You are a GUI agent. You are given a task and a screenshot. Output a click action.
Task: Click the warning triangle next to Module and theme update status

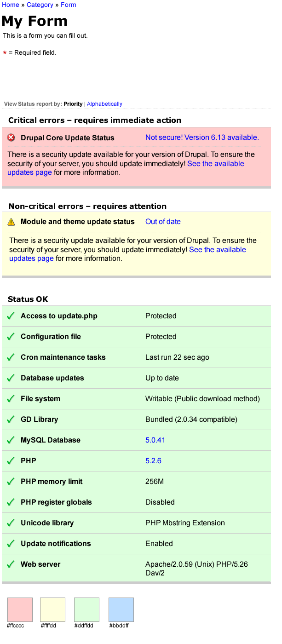click(x=10, y=221)
